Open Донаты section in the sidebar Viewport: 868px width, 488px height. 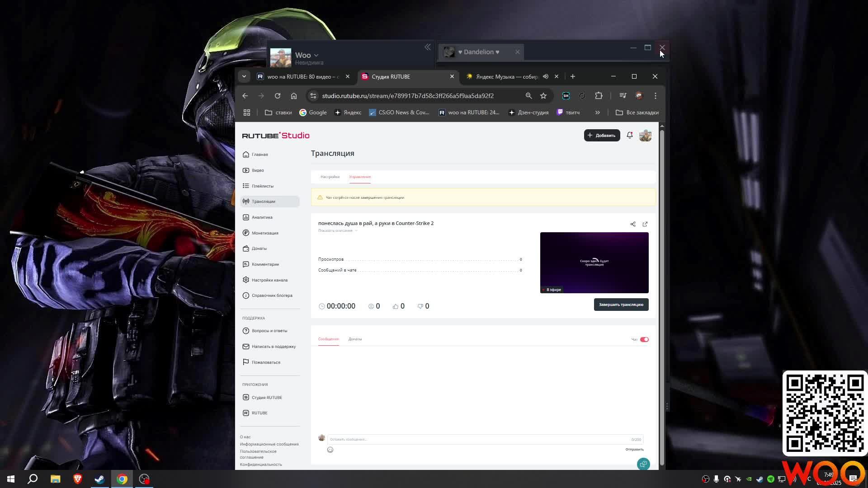[x=259, y=249]
